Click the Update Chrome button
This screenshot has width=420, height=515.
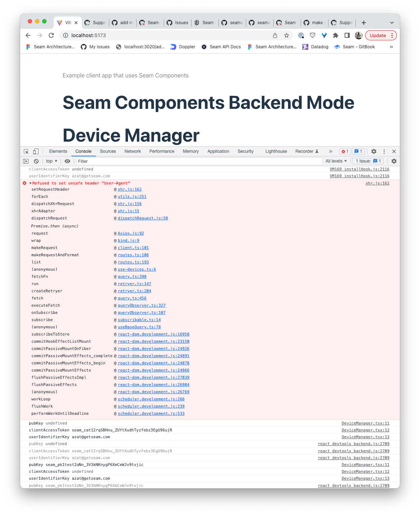click(381, 35)
